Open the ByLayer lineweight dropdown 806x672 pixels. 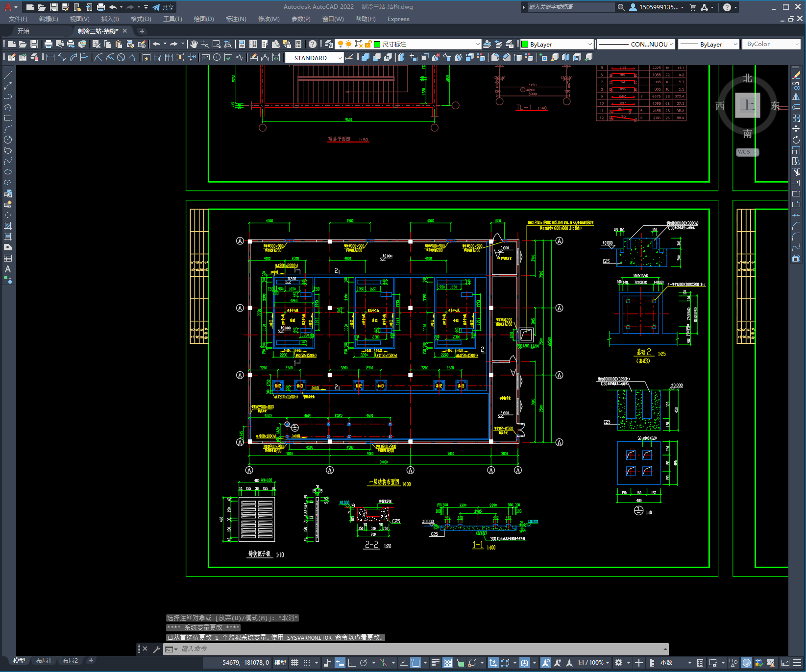point(708,44)
